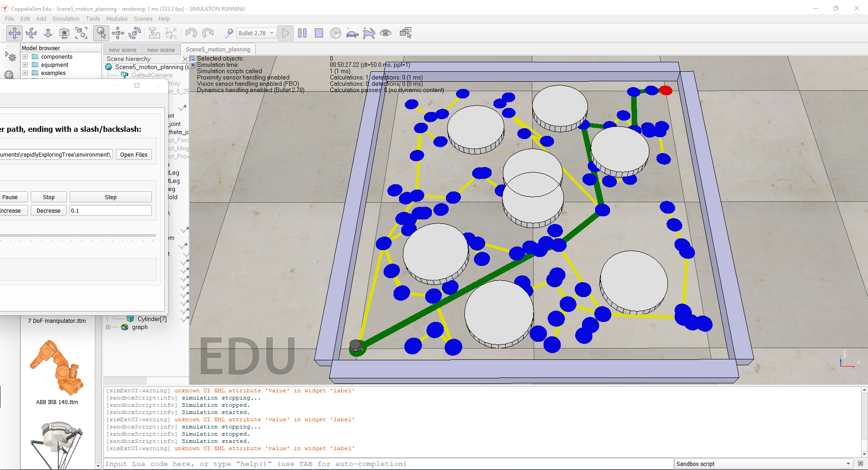Click the 0.1 step value field
The width and height of the screenshot is (868, 470).
(111, 210)
